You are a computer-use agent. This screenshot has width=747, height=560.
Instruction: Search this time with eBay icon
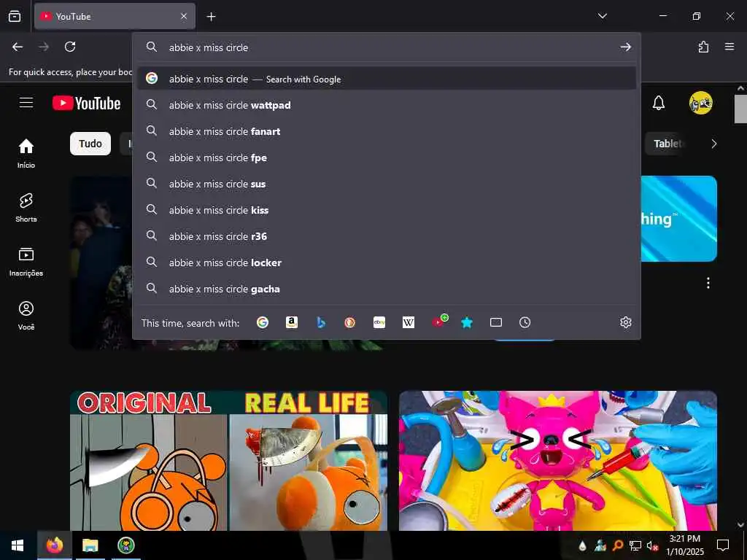(379, 322)
